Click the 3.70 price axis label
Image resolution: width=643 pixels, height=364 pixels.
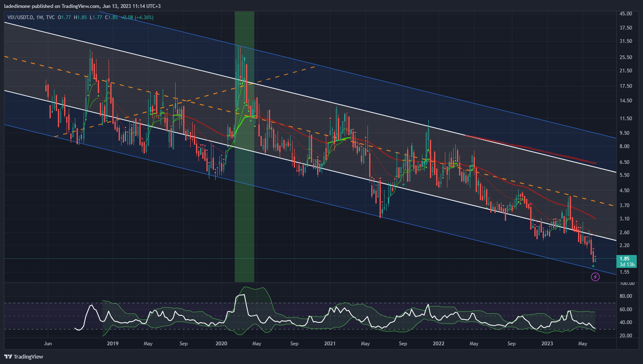pyautogui.click(x=625, y=206)
